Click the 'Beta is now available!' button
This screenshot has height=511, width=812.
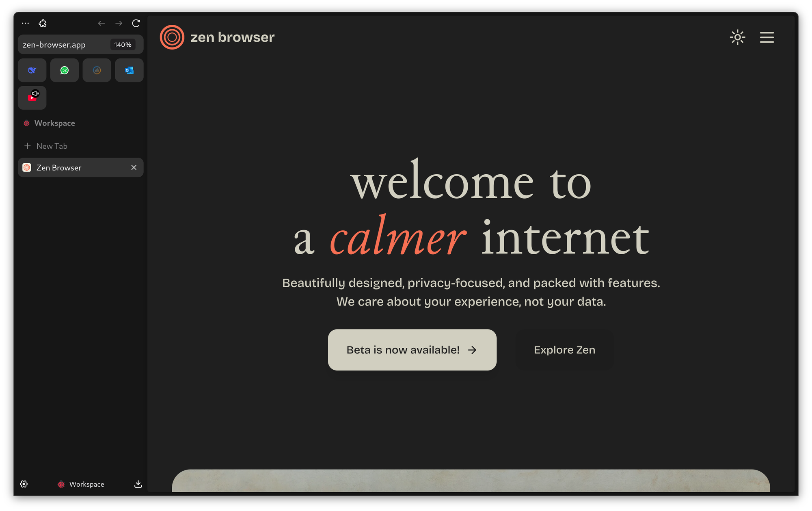point(412,350)
